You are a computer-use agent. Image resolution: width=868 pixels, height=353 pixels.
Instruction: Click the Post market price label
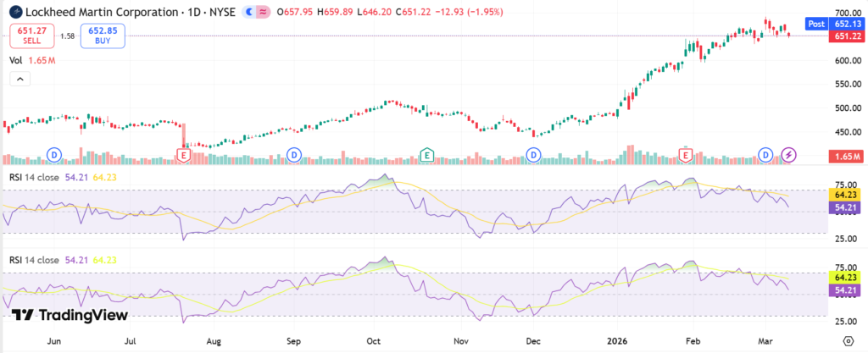pos(817,24)
